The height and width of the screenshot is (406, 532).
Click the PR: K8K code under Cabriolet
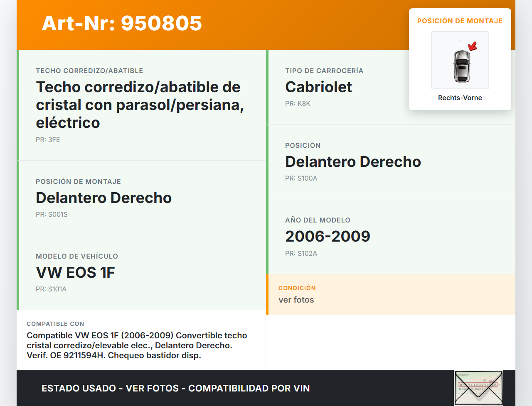pos(298,103)
